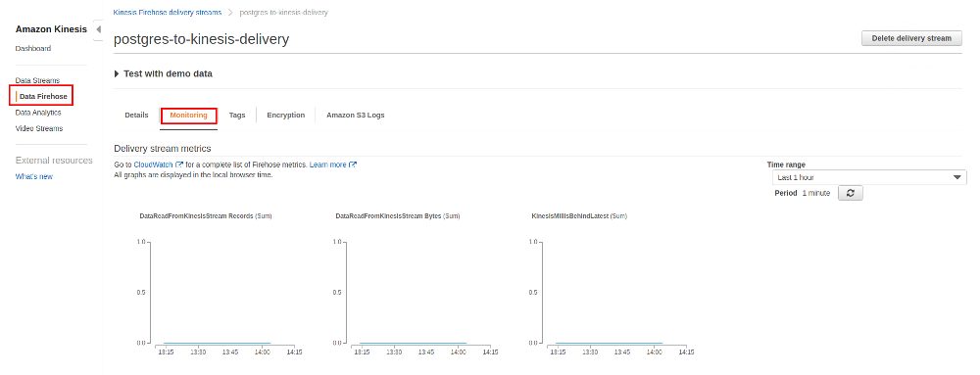980x375 pixels.
Task: Open Video Streams in the sidebar
Action: tap(39, 128)
